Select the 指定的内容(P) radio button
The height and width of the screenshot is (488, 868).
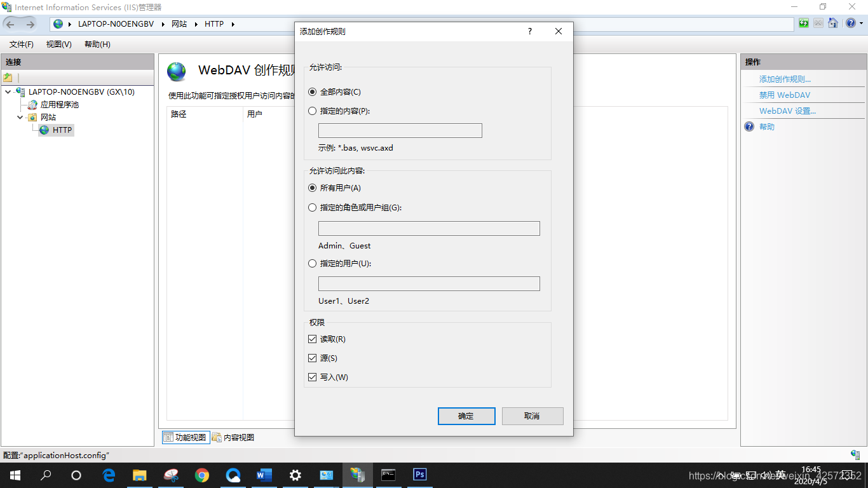[312, 111]
